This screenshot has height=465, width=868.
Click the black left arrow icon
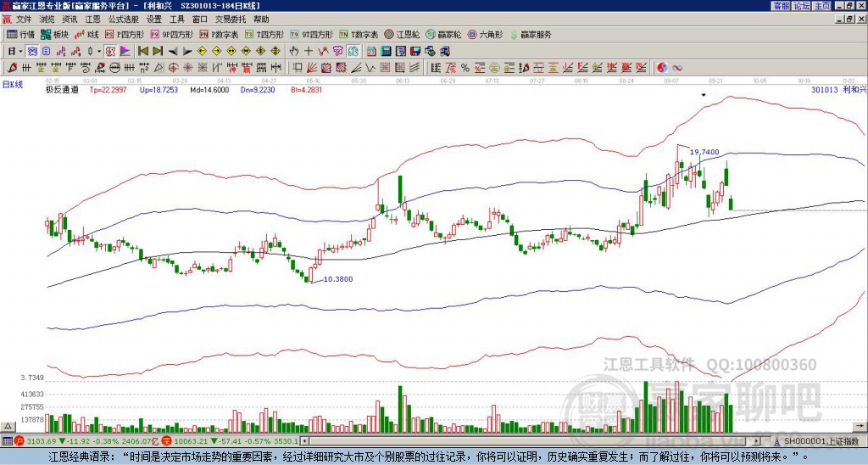pos(173,52)
